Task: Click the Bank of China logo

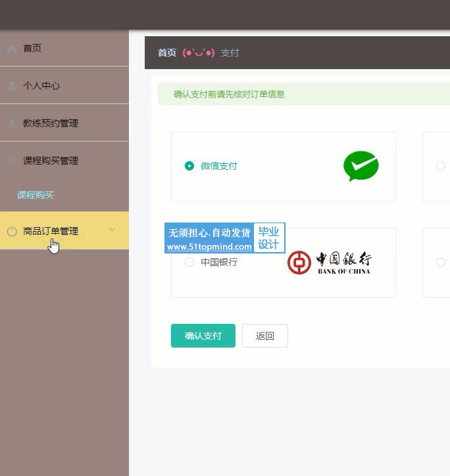Action: pos(329,263)
